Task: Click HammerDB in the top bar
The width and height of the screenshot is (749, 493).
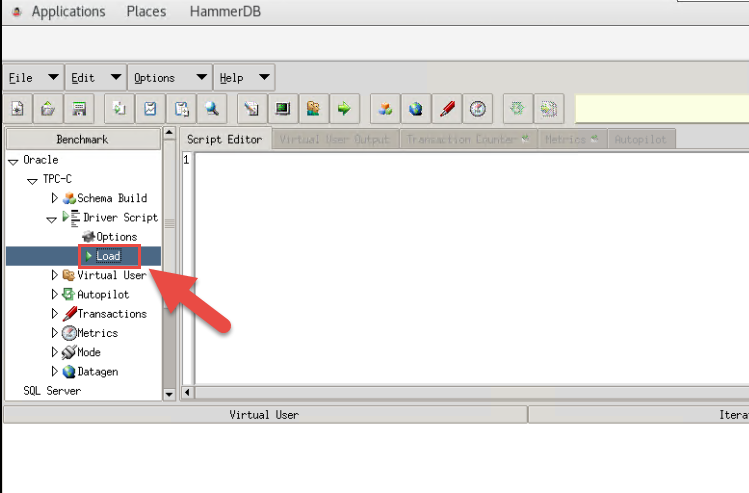Action: coord(225,11)
